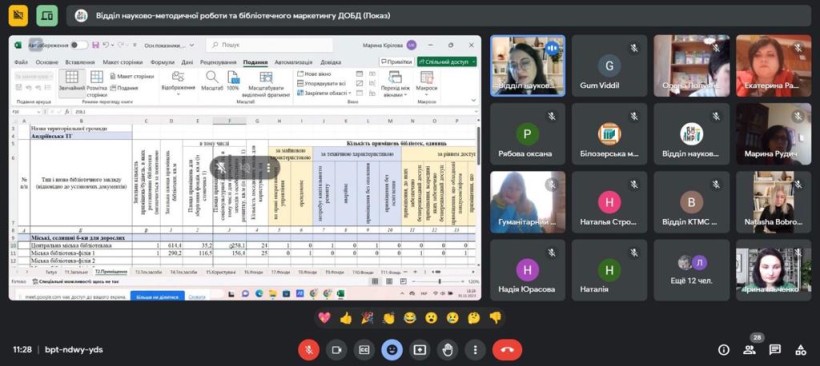Send the thumbs up reaction
820x366 pixels.
tap(346, 318)
